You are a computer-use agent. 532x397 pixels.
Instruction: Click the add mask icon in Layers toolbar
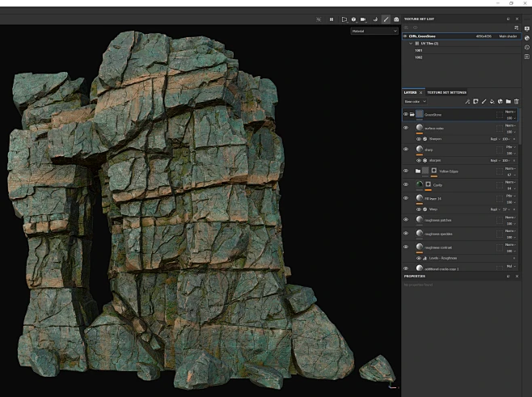475,101
